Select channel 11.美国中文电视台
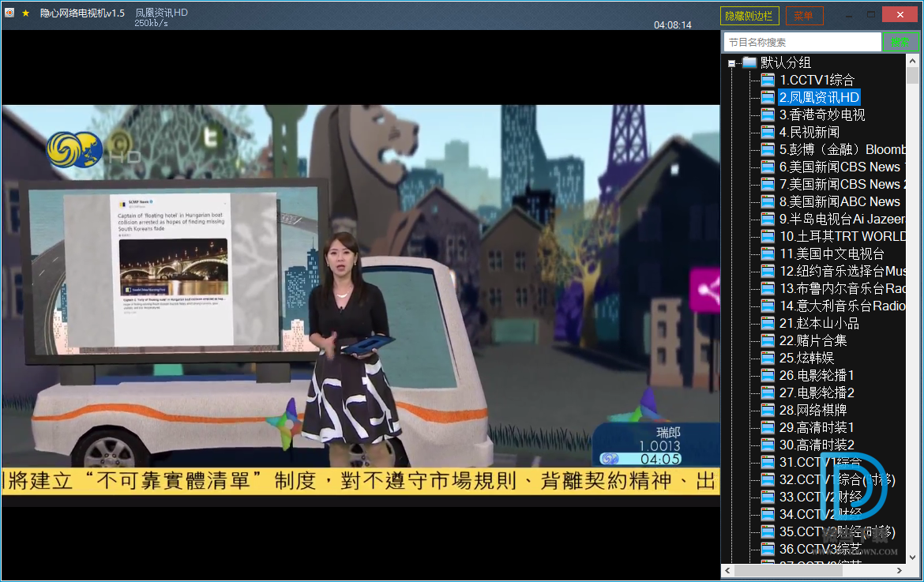The width and height of the screenshot is (924, 582). [x=832, y=254]
